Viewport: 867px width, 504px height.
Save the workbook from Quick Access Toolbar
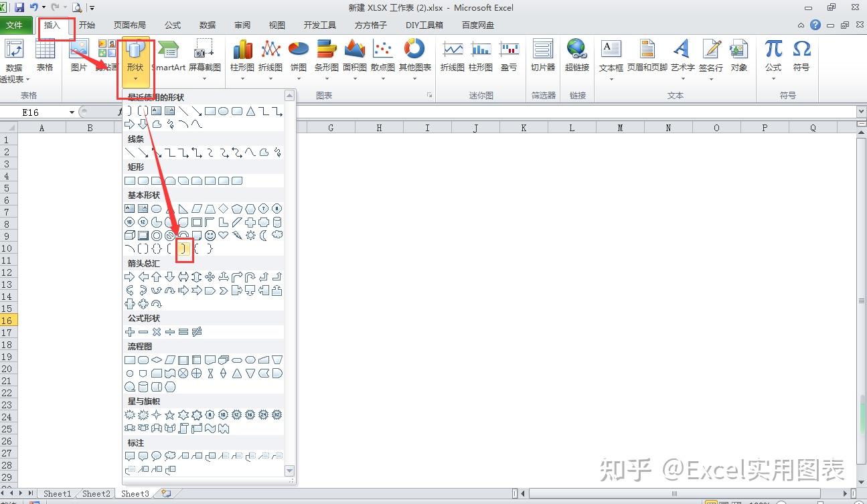pos(19,8)
